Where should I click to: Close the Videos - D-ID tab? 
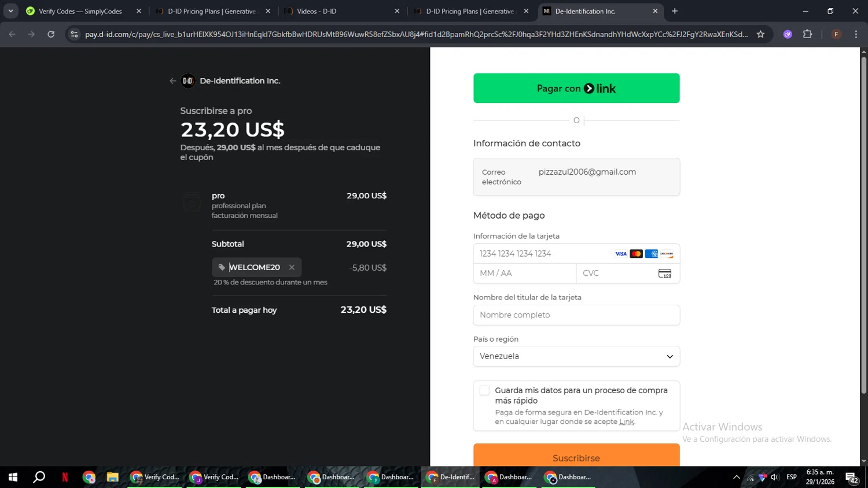(x=397, y=11)
